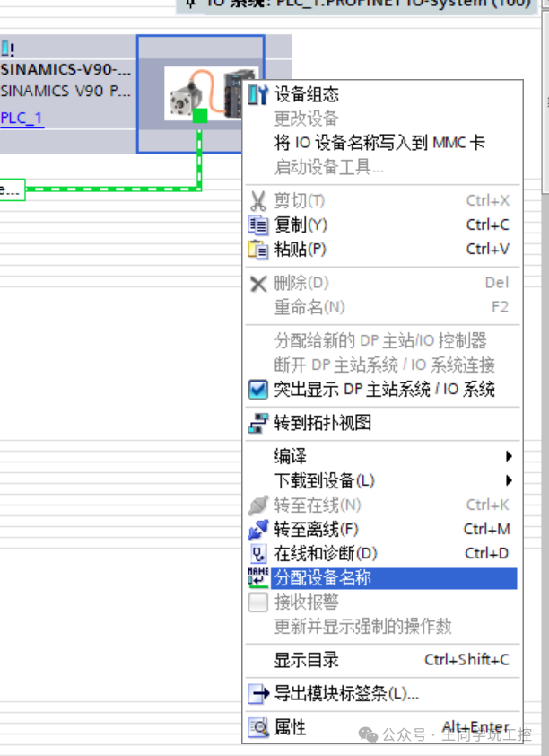Click the export arrow icon beside 导出模块标签条
549x756 pixels.
(258, 694)
